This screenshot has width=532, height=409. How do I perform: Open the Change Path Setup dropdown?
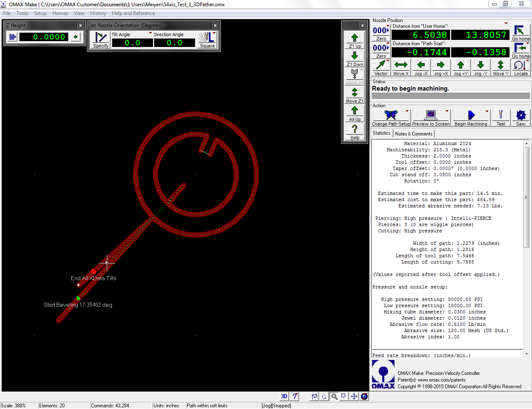(x=407, y=111)
